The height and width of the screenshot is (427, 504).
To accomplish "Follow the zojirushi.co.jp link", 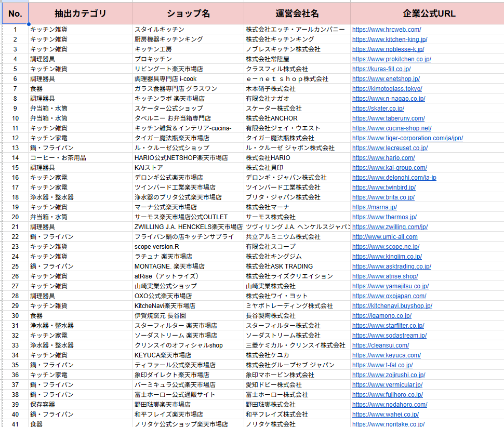I will (x=389, y=375).
